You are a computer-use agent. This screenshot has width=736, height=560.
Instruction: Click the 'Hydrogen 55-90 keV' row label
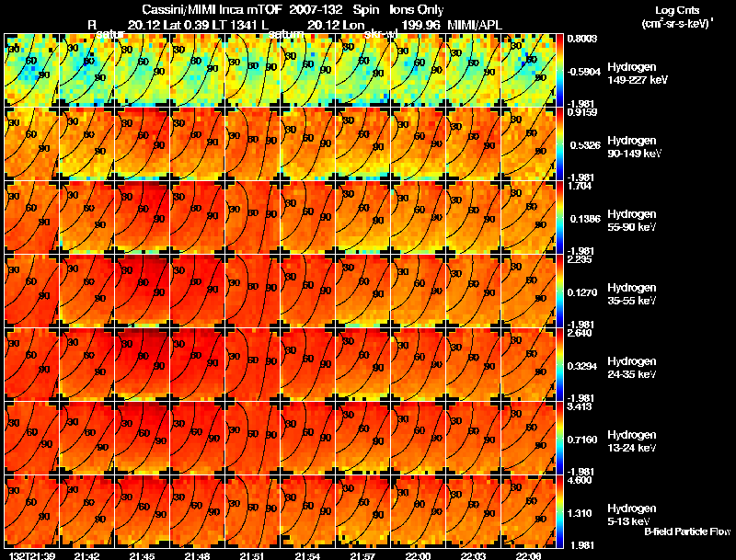tap(631, 220)
